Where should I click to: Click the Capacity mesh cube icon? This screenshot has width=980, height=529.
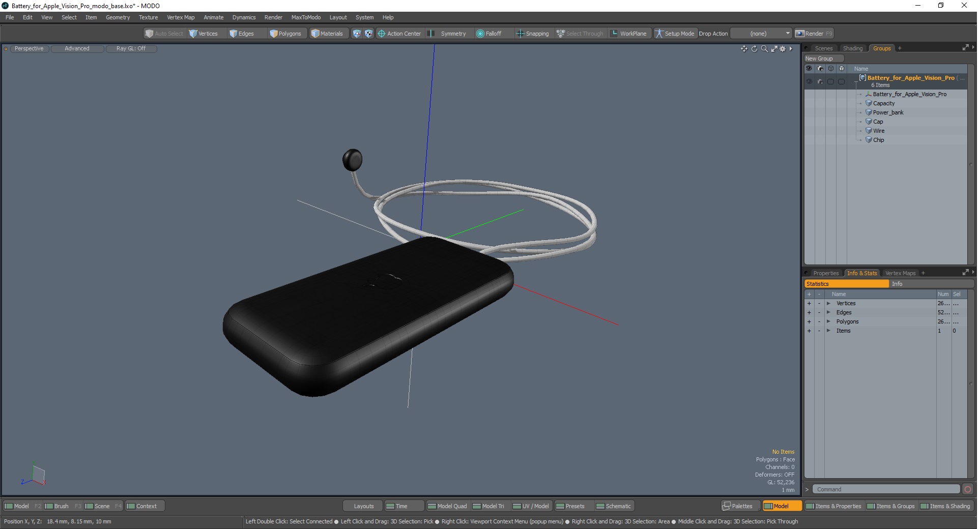869,103
